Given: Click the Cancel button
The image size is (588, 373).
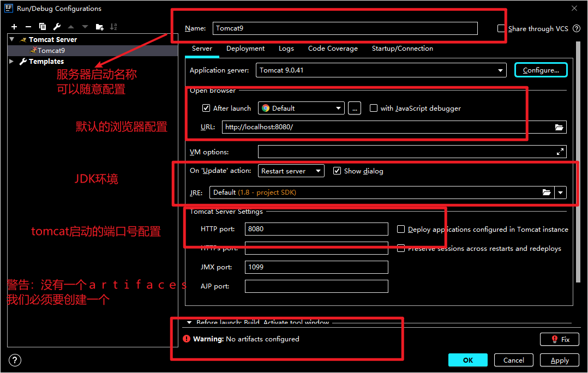Looking at the screenshot, I should (513, 360).
